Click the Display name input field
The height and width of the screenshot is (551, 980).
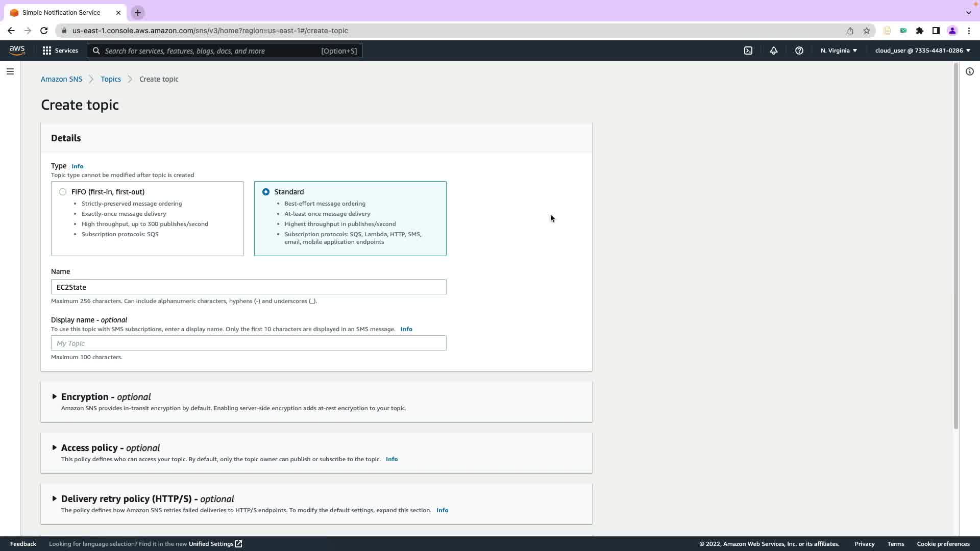tap(249, 343)
